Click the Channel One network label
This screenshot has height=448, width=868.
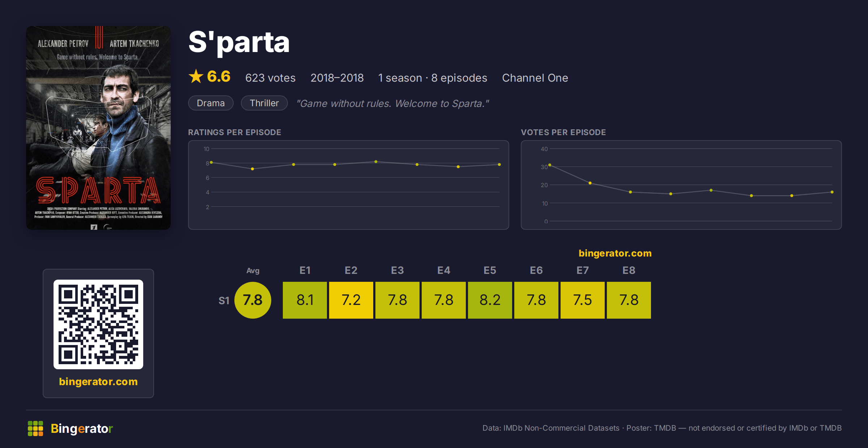[x=535, y=78]
